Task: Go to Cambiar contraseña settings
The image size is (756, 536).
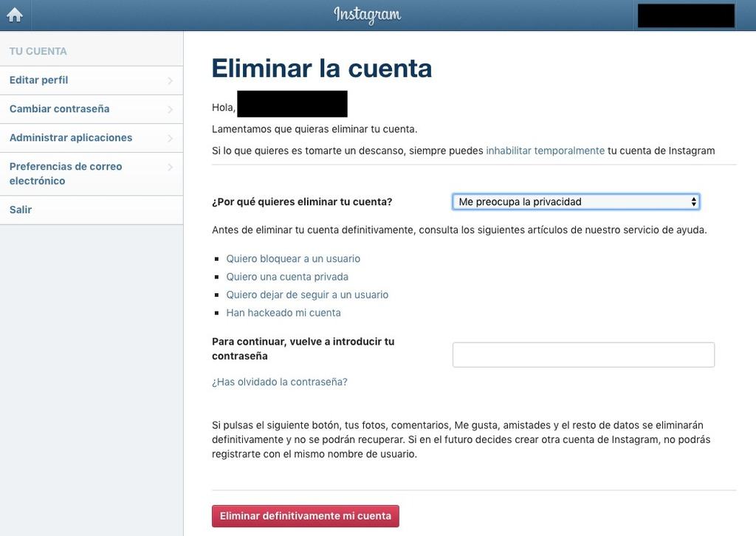Action: [x=60, y=109]
